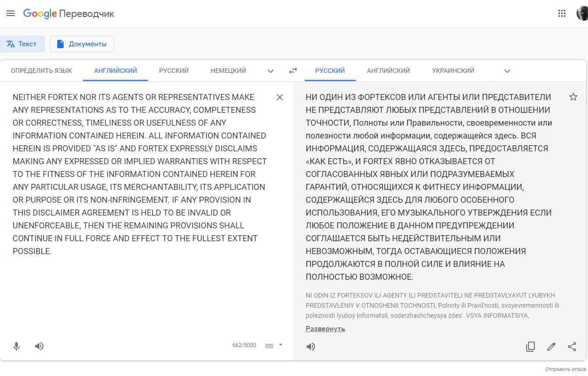Share the translation
Image resolution: width=588 pixels, height=376 pixels.
[572, 347]
